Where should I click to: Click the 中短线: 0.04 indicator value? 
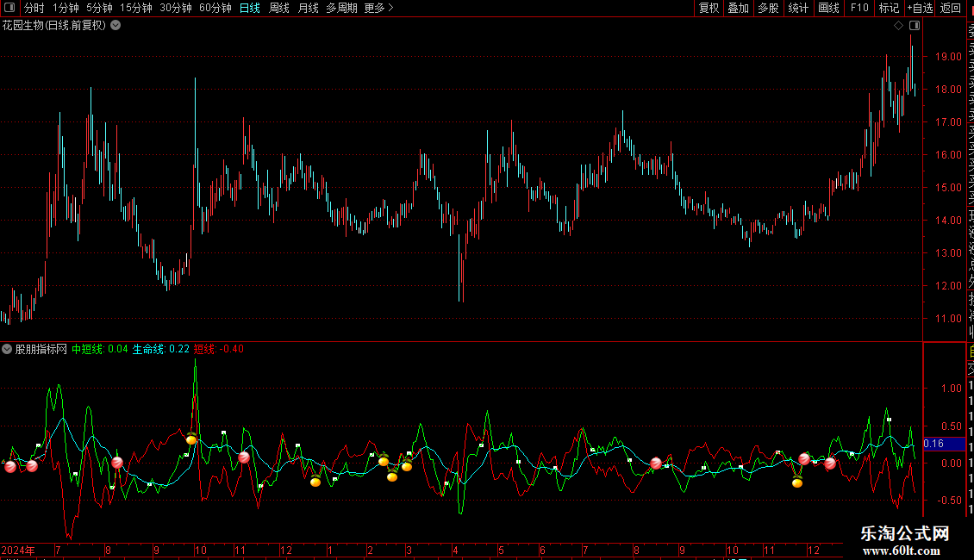(x=99, y=349)
